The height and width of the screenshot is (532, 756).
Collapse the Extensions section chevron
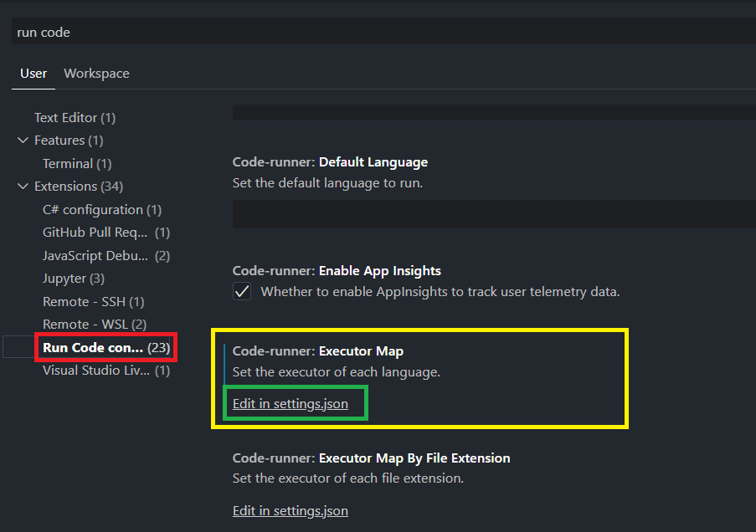pos(23,187)
